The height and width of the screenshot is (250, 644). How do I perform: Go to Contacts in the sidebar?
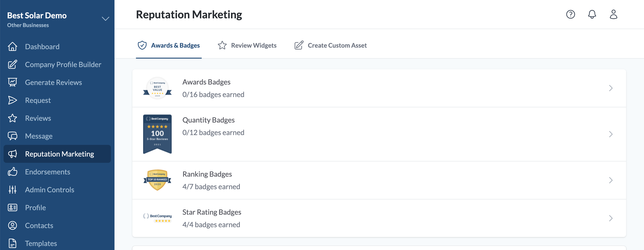coord(39,225)
